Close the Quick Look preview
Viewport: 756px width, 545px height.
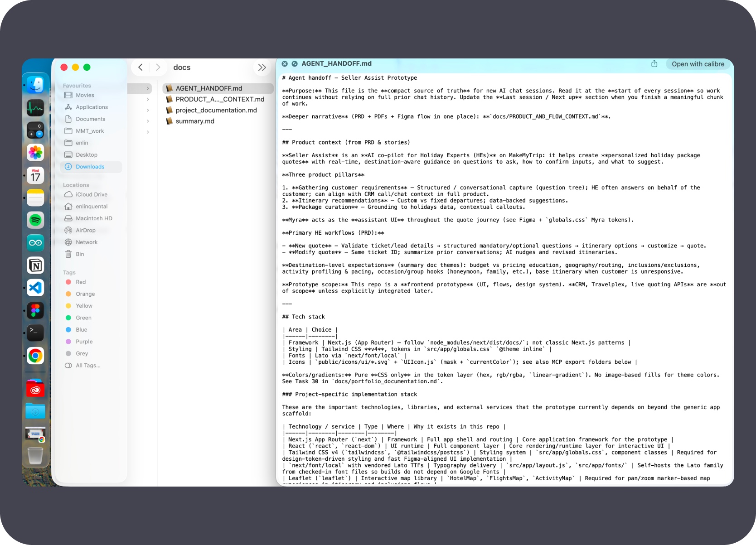pyautogui.click(x=285, y=64)
